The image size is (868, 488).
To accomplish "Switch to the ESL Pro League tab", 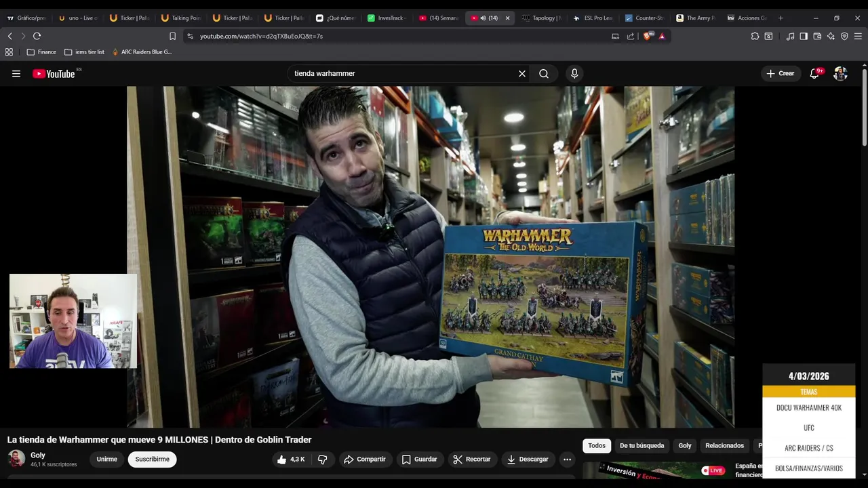I will [593, 18].
